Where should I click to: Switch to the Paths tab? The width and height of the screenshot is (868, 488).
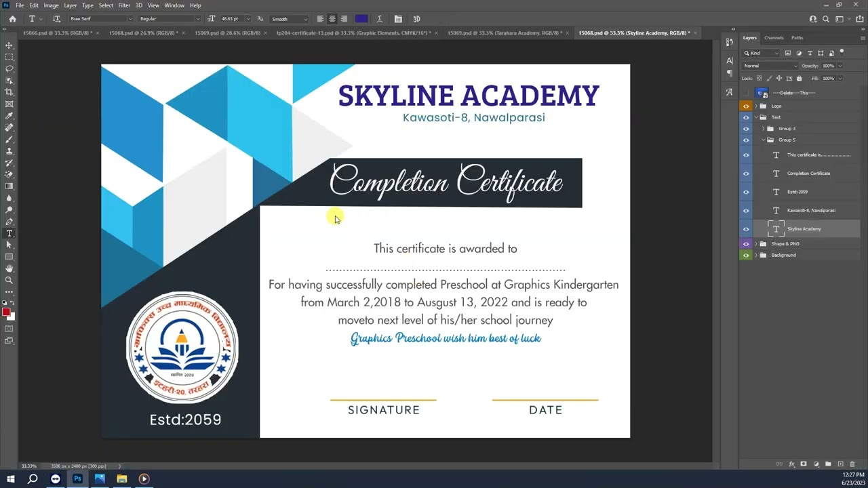coord(797,38)
